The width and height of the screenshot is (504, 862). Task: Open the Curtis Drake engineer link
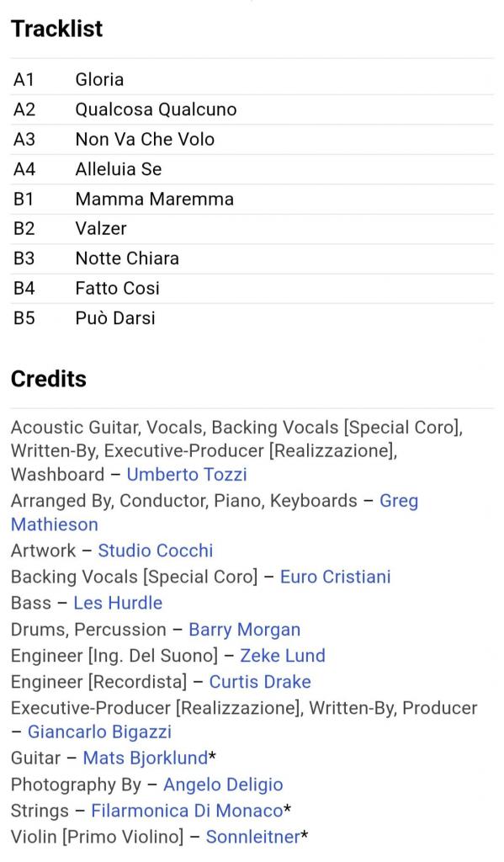260,682
